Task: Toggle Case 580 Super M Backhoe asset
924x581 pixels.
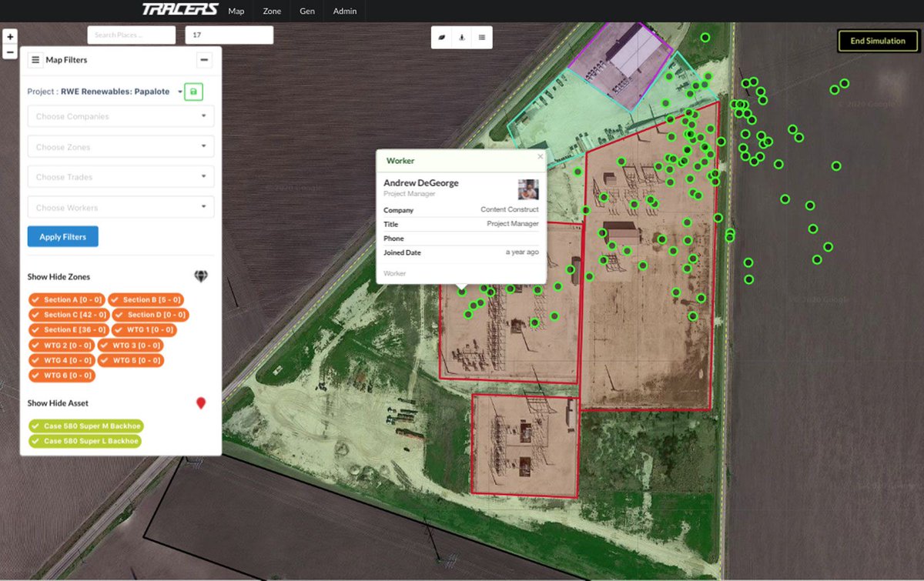Action: 86,426
